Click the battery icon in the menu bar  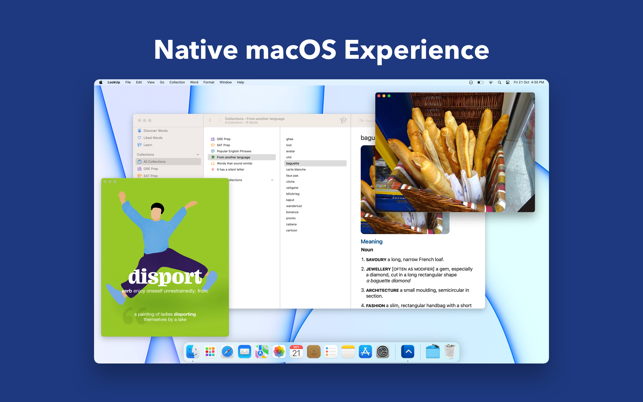[480, 82]
